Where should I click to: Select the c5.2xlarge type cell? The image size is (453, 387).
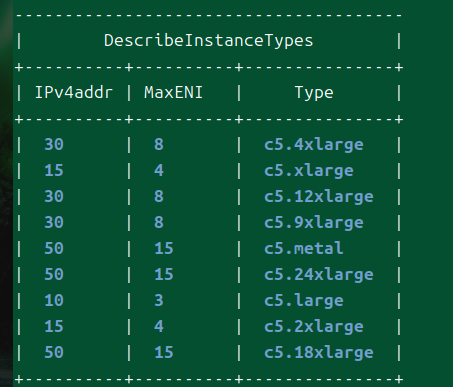coord(314,327)
